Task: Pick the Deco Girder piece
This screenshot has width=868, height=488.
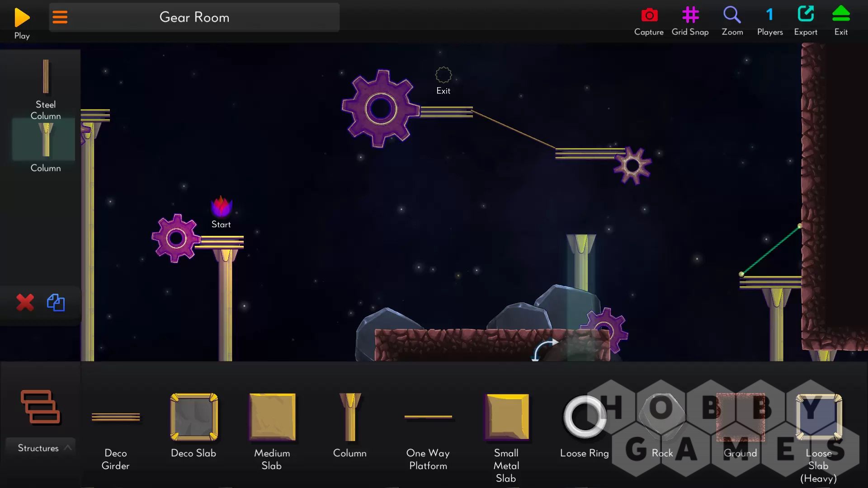Action: [116, 417]
